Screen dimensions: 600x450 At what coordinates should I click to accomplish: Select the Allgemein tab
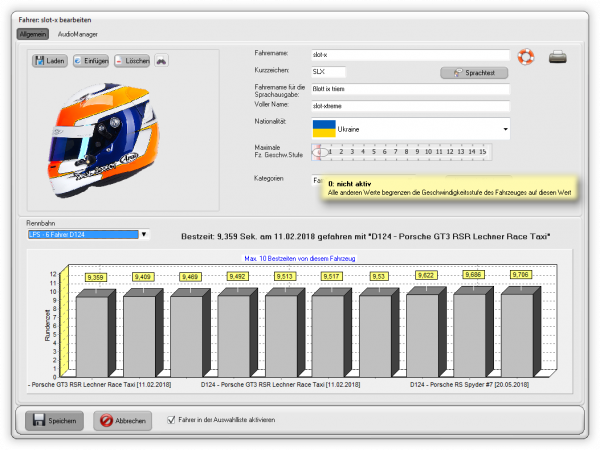33,34
